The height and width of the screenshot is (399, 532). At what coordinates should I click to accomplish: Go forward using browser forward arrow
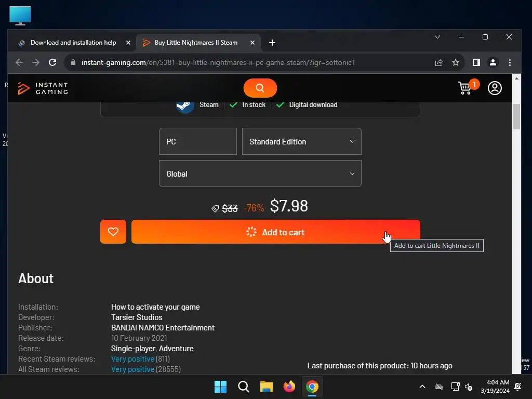tap(36, 62)
